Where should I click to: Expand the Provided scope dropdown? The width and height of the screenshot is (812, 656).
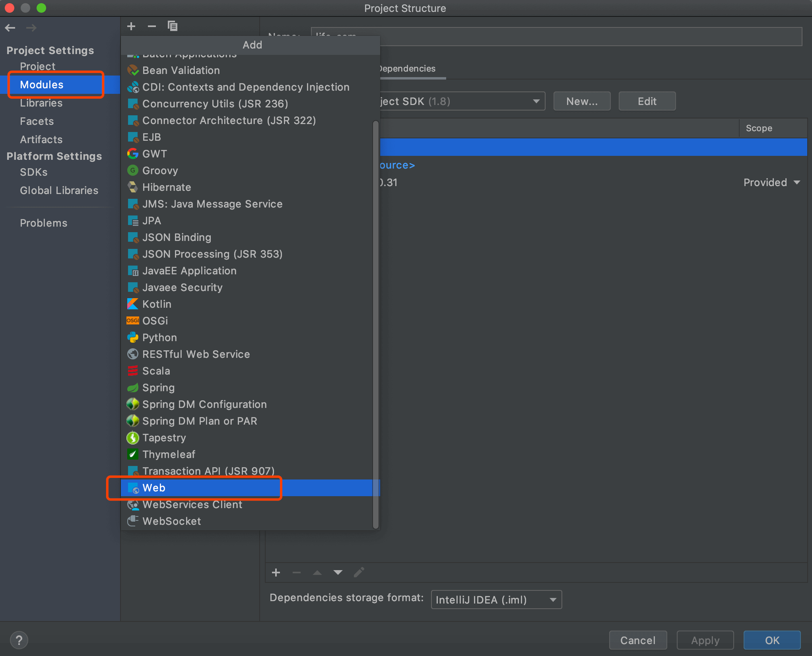(x=771, y=182)
